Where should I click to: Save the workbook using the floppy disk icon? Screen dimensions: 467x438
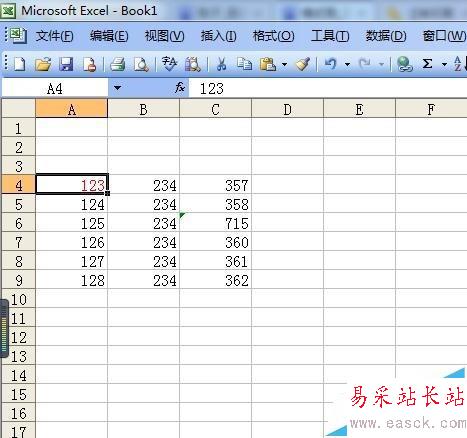tap(66, 64)
